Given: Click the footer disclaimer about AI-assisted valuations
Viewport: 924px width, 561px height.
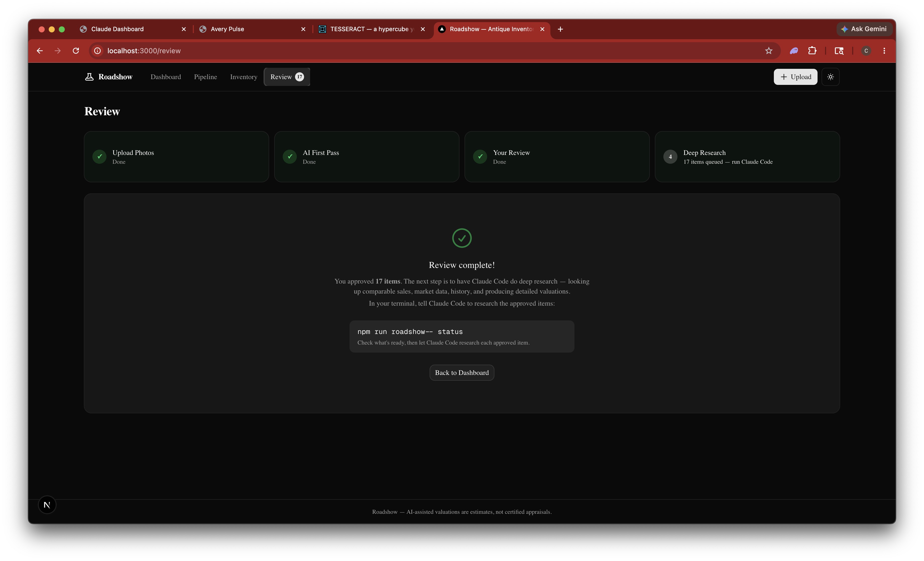Looking at the screenshot, I should (462, 512).
